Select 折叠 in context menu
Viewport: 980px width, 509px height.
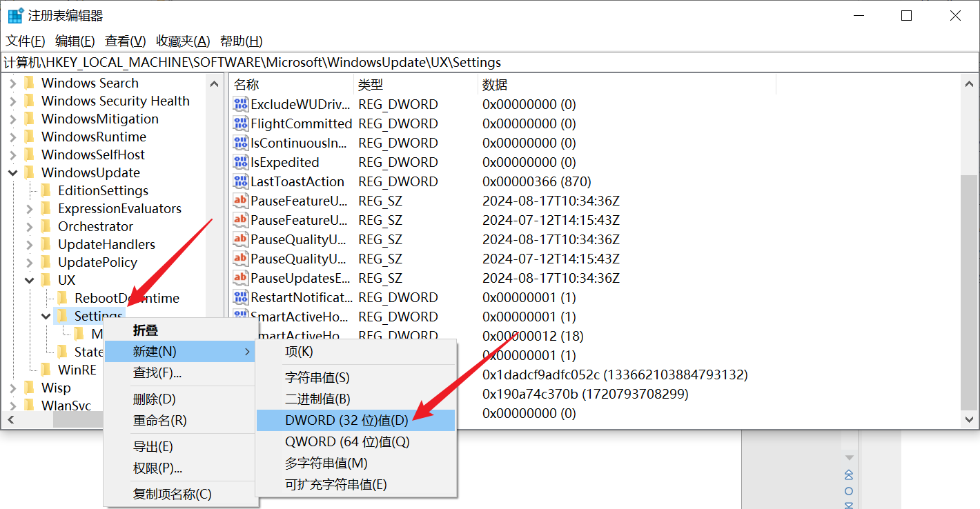(x=180, y=330)
